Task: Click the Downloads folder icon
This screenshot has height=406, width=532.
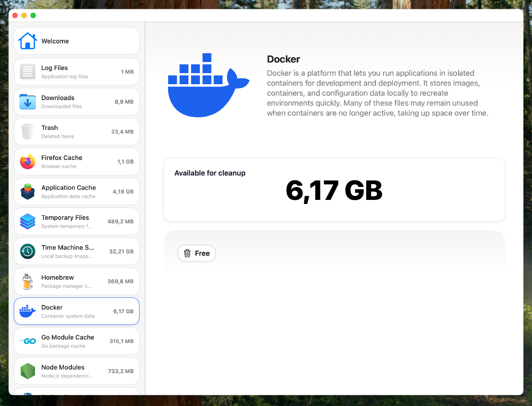Action: point(27,101)
